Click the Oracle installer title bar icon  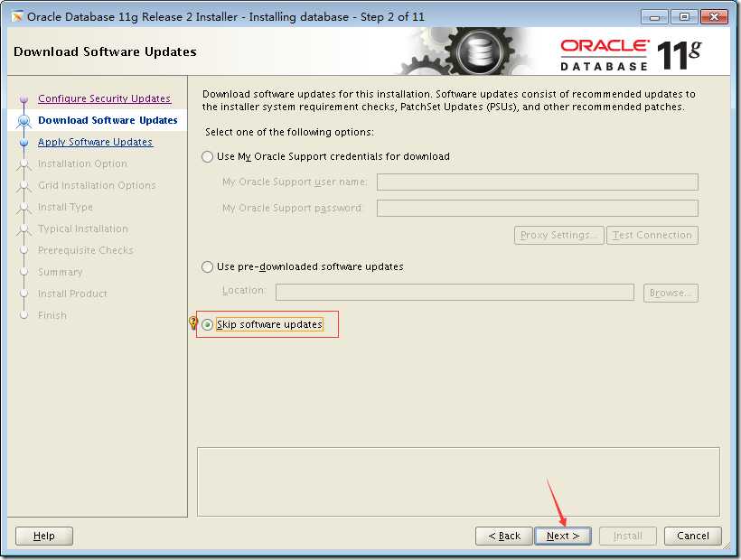coord(17,17)
